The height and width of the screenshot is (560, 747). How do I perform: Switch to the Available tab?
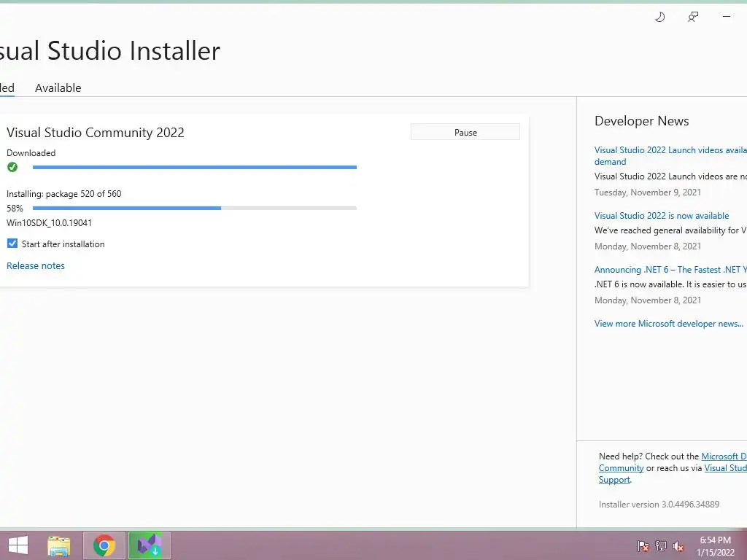tap(58, 88)
